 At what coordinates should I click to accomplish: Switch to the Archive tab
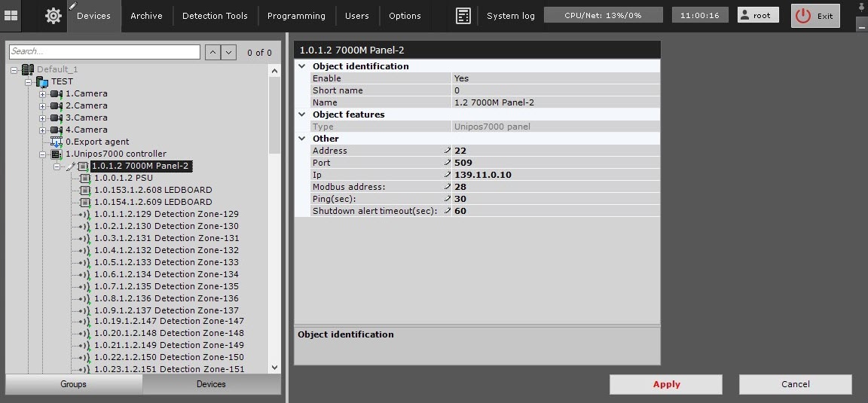[147, 16]
